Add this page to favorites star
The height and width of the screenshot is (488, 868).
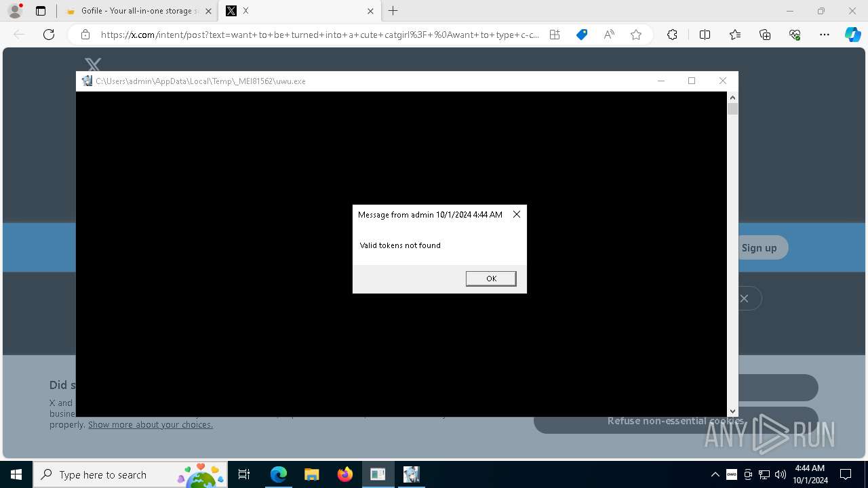(636, 35)
